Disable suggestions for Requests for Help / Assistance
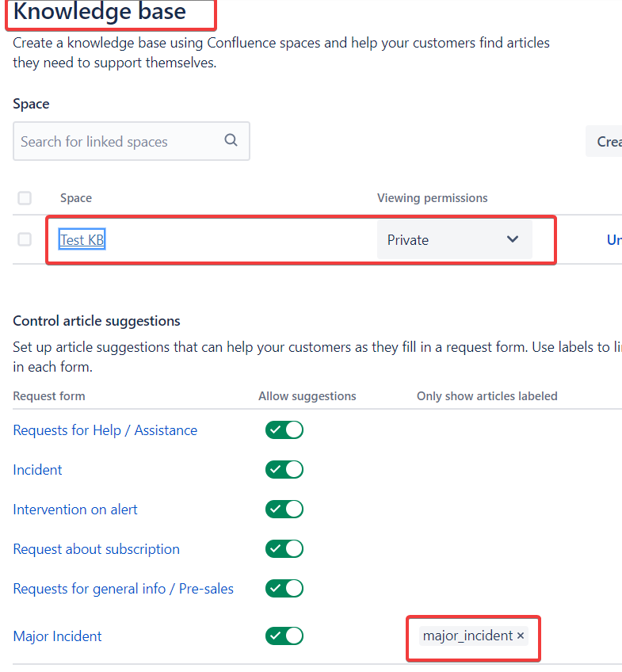The image size is (622, 672). [284, 430]
